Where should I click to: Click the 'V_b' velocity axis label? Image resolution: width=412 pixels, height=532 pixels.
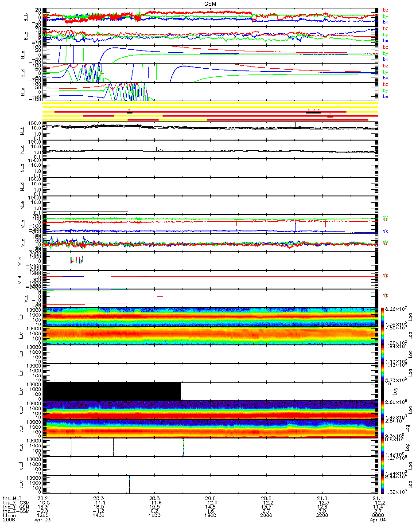23,224
